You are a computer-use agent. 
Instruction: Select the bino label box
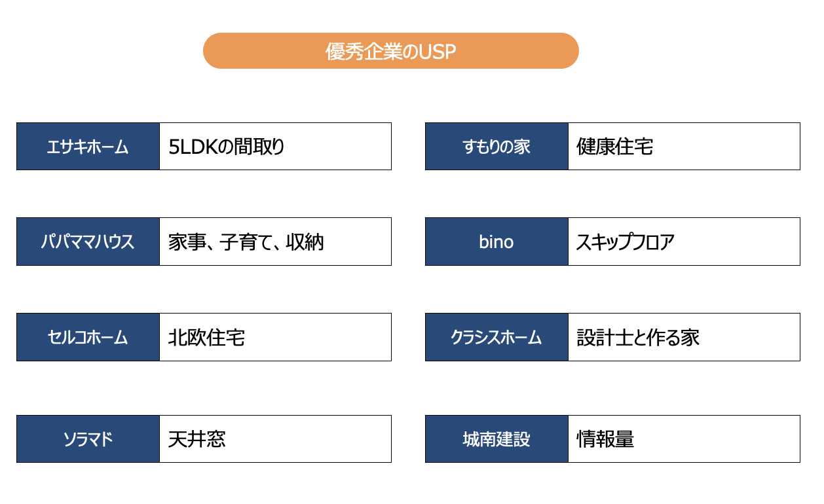click(496, 242)
